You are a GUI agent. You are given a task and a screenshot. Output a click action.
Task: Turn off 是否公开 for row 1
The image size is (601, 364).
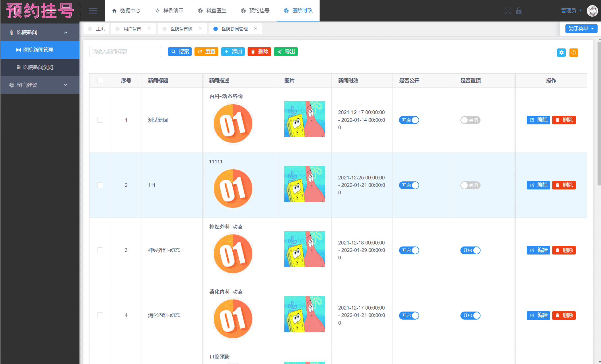[x=409, y=120]
